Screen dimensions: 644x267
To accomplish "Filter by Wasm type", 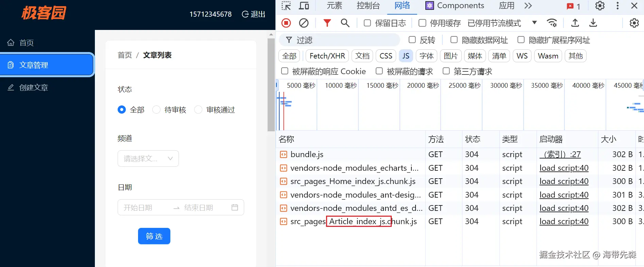I will click(x=548, y=56).
